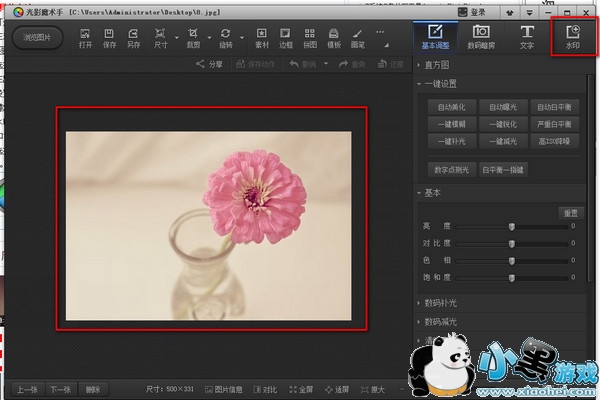Switch to the 水印 (Watermark) tab
600x400 pixels.
(573, 38)
